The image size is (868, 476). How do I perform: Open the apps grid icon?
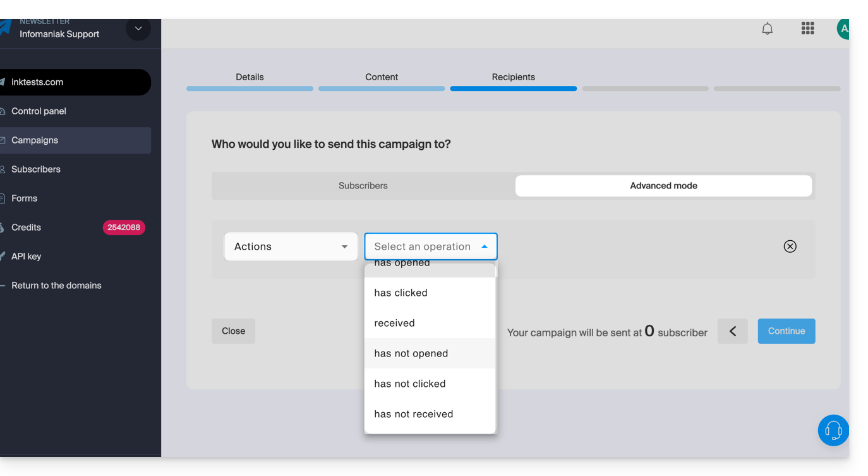coord(807,28)
